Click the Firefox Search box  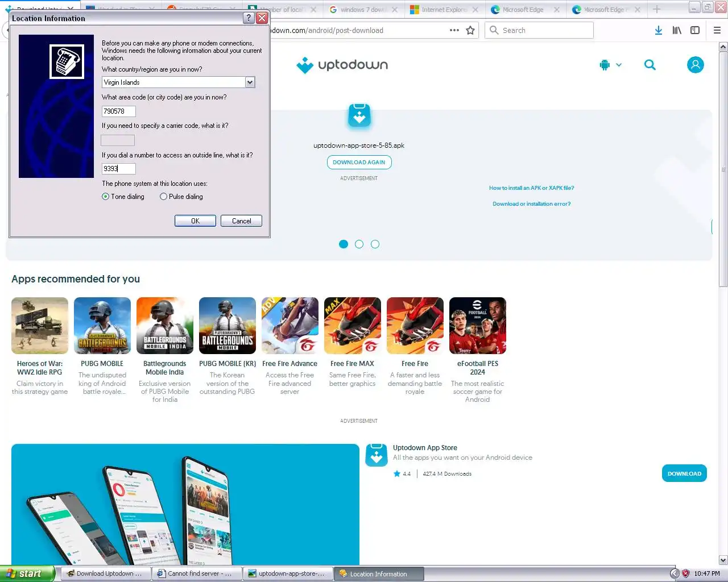pos(539,30)
